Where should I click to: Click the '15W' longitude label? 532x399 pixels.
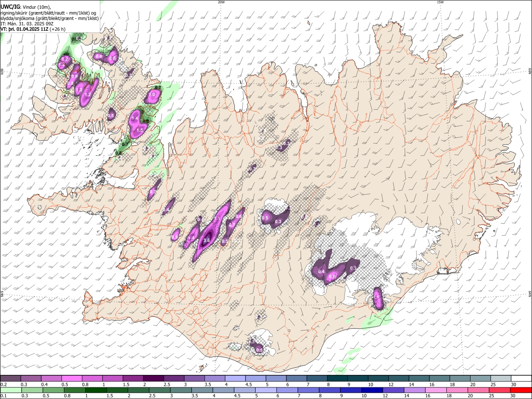click(440, 2)
